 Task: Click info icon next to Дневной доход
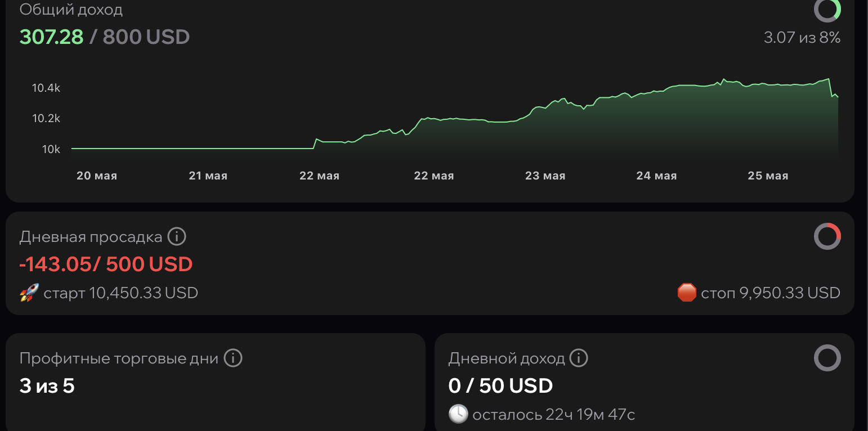[x=578, y=358]
